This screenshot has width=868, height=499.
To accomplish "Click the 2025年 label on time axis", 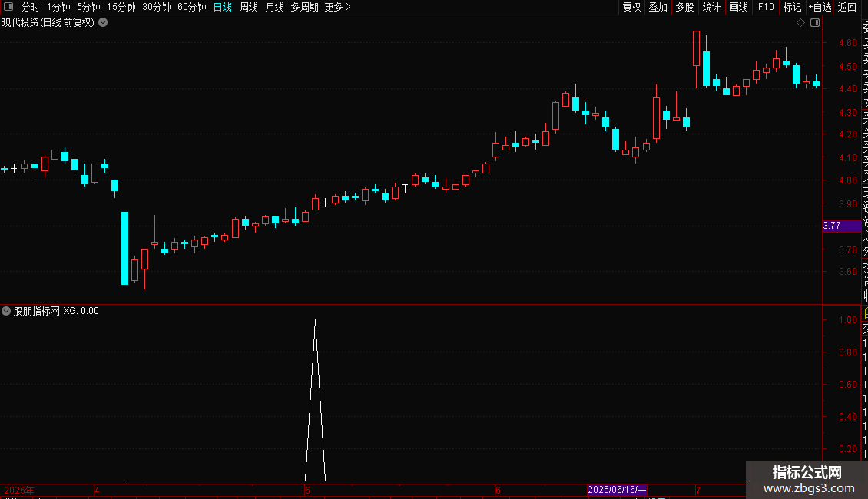I will [19, 490].
